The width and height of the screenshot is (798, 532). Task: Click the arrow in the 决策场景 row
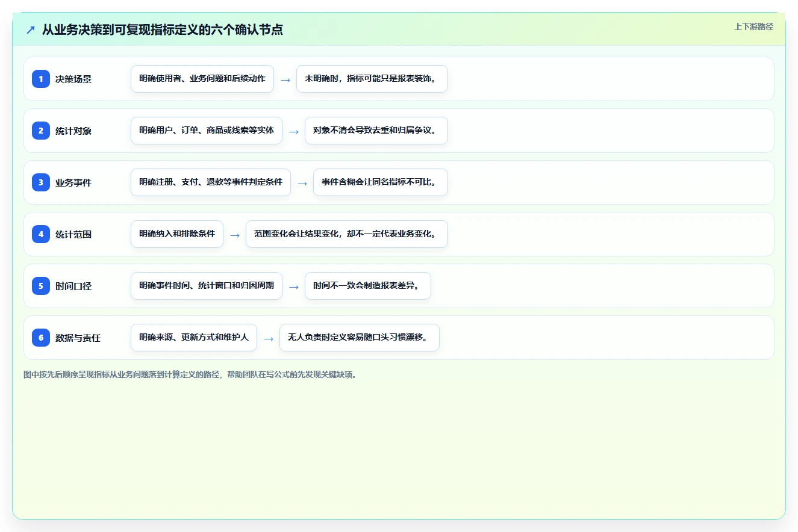click(x=285, y=79)
